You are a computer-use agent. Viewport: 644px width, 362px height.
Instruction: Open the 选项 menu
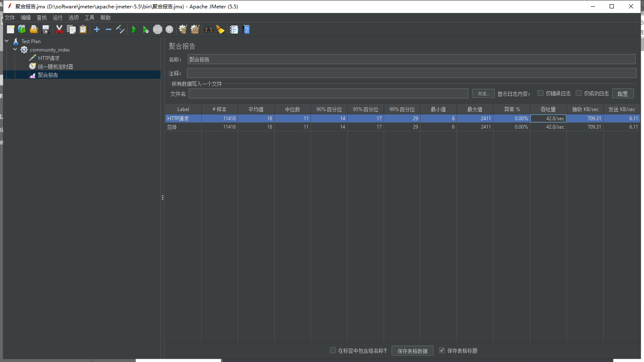click(73, 18)
